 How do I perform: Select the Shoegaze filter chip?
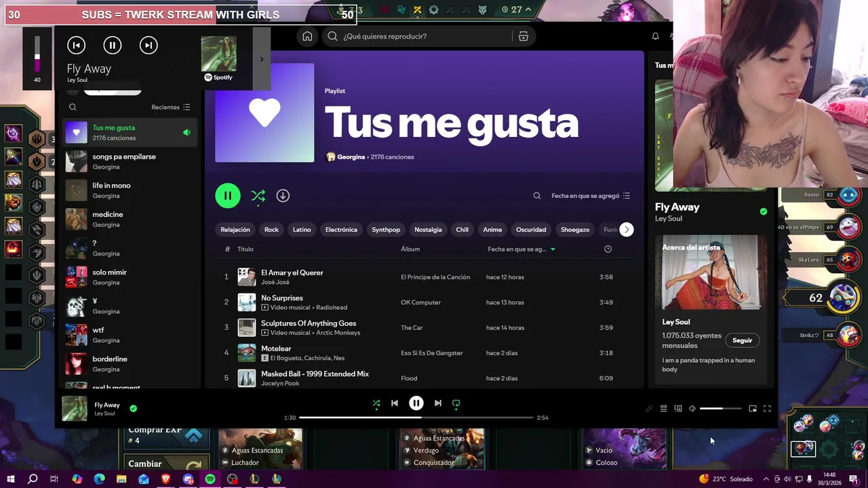(x=575, y=230)
